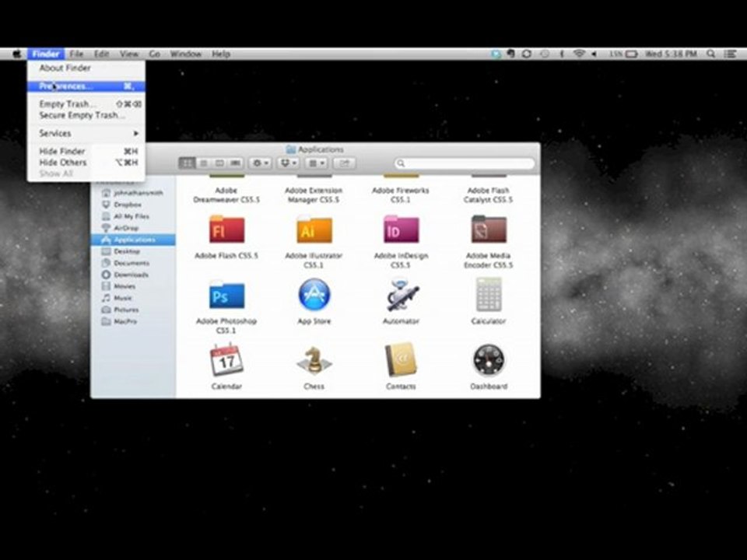The image size is (747, 560).
Task: Open Adobe Media Encoder CS5.5 folder
Action: click(489, 229)
